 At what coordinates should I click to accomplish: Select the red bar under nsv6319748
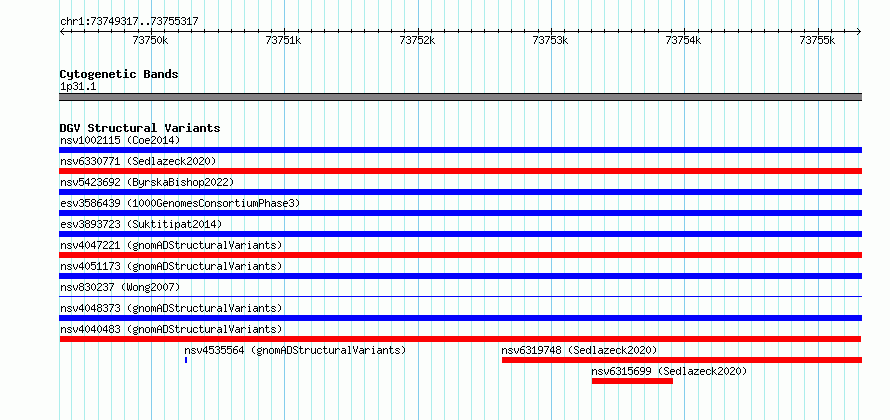click(682, 360)
